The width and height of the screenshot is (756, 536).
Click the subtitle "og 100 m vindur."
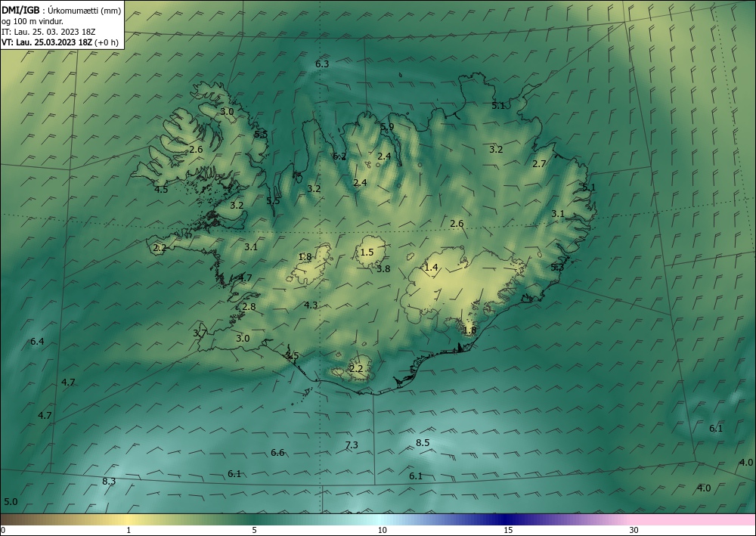point(33,21)
